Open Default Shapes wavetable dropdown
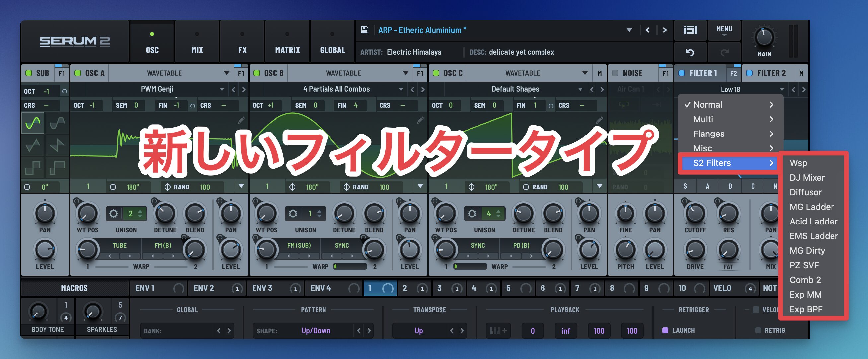 [516, 89]
